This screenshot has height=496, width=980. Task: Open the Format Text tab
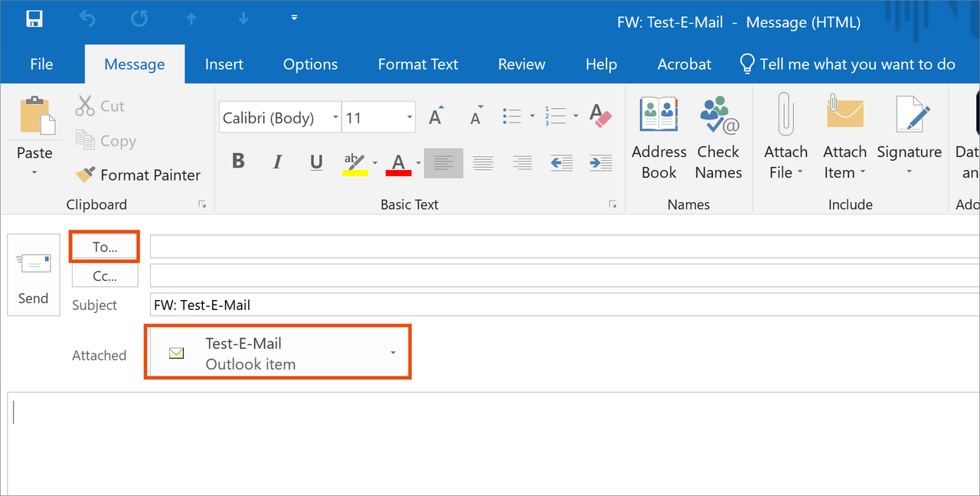(418, 64)
